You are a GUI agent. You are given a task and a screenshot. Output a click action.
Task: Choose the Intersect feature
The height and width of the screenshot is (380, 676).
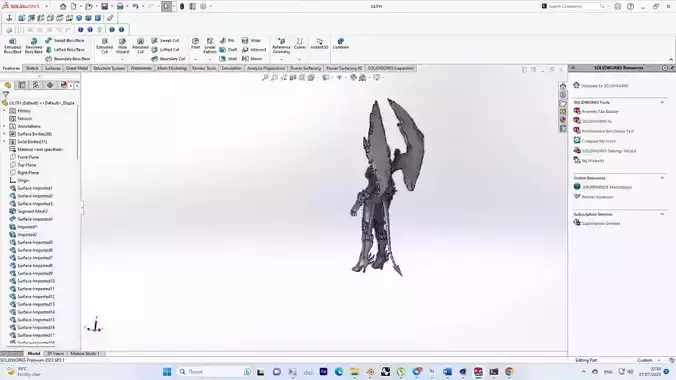pos(254,50)
